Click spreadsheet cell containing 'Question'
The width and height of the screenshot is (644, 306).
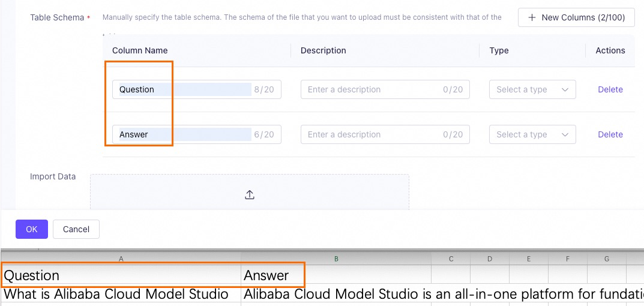(x=121, y=275)
